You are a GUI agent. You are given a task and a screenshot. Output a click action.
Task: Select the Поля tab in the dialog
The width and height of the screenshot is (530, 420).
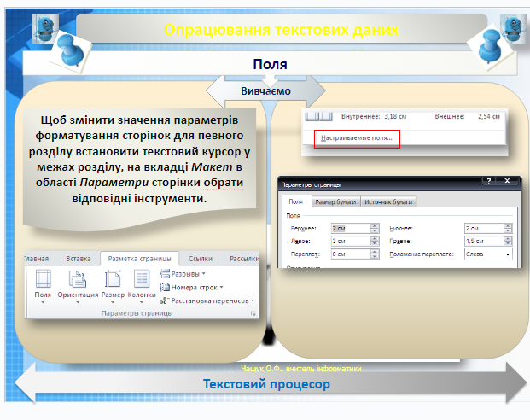point(296,201)
